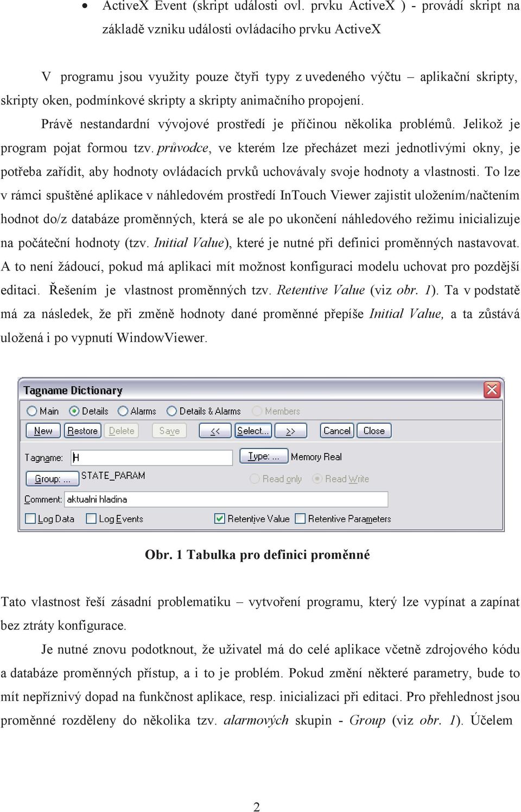
Task: Click the Close button in the dialog
Action: coord(374,431)
